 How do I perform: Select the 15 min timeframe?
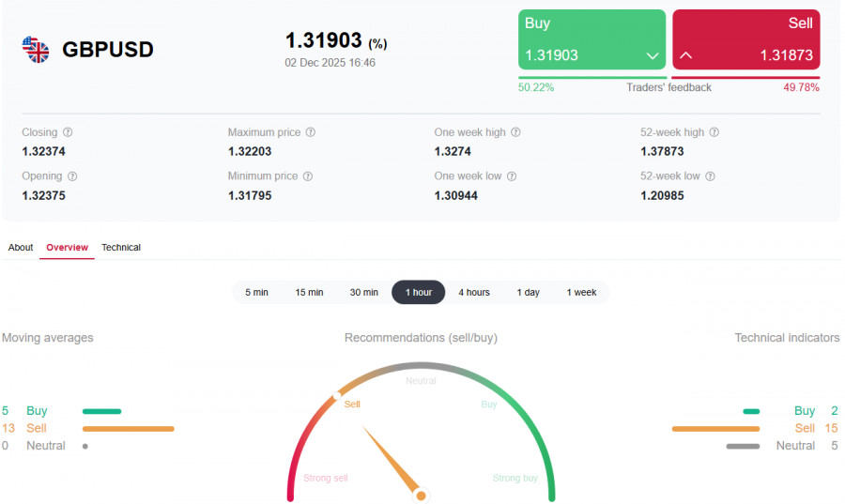click(x=309, y=293)
